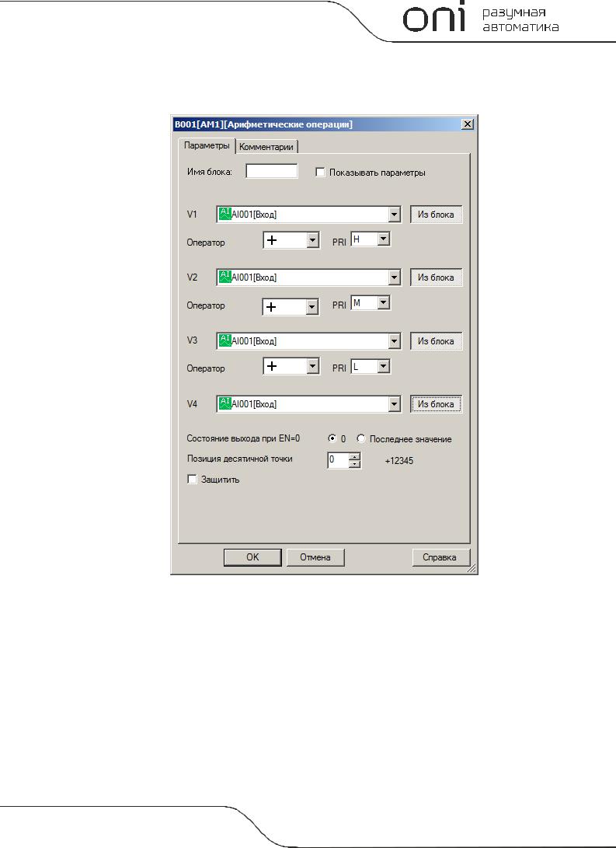The width and height of the screenshot is (616, 848).
Task: Open the operator dropdown under V1
Action: pyautogui.click(x=312, y=241)
